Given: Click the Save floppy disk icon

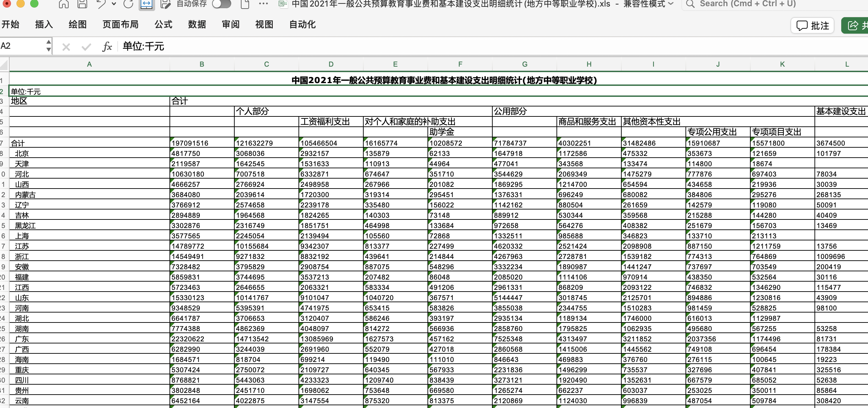Looking at the screenshot, I should click(82, 4).
